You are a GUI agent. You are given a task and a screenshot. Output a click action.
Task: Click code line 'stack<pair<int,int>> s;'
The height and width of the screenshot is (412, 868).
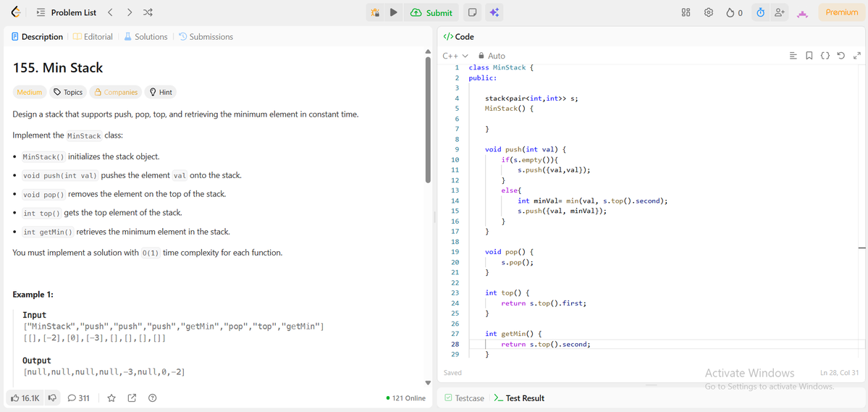pyautogui.click(x=531, y=98)
